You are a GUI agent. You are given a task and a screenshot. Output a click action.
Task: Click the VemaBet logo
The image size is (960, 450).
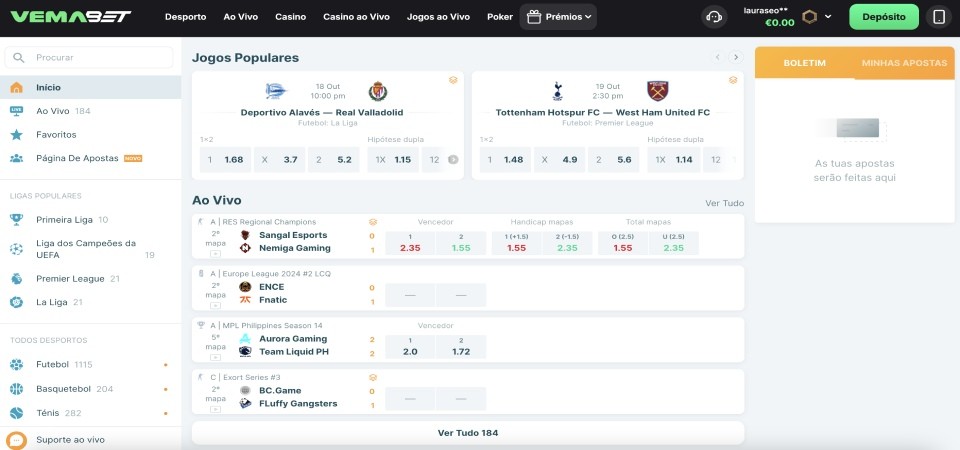pos(70,17)
